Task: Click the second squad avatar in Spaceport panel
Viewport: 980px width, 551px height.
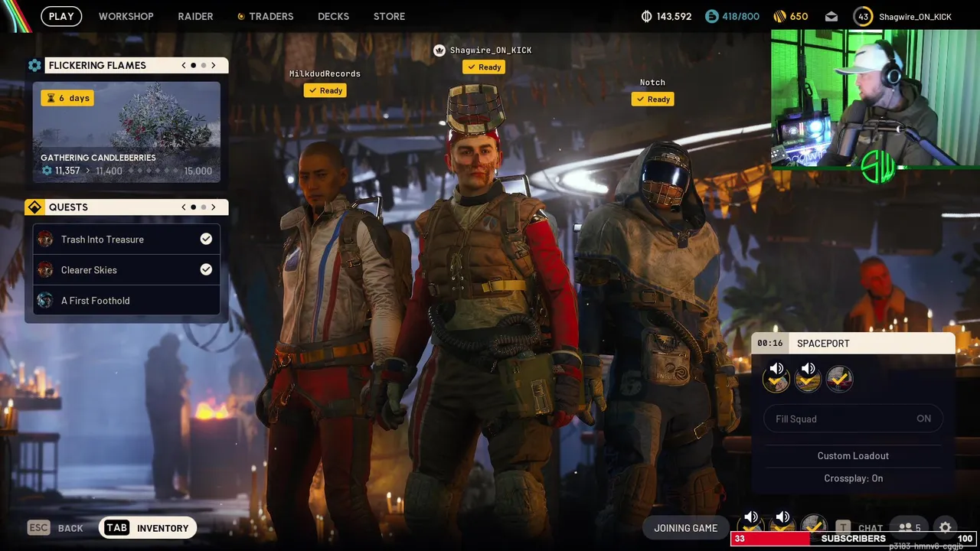Action: click(808, 378)
